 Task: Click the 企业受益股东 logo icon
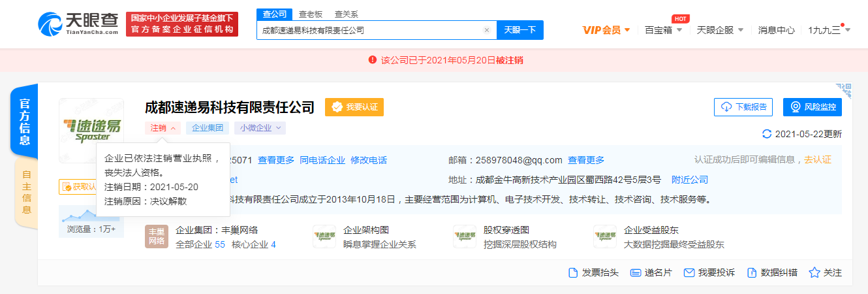(605, 237)
